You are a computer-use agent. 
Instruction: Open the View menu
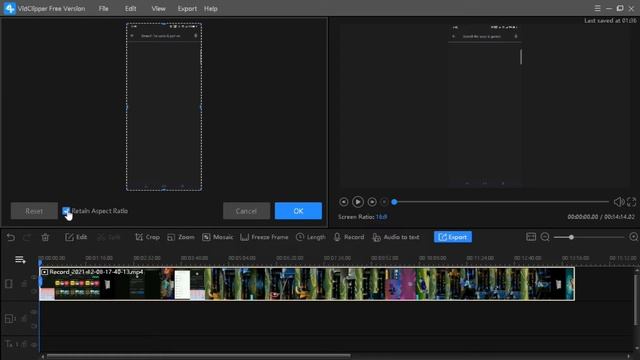(158, 9)
